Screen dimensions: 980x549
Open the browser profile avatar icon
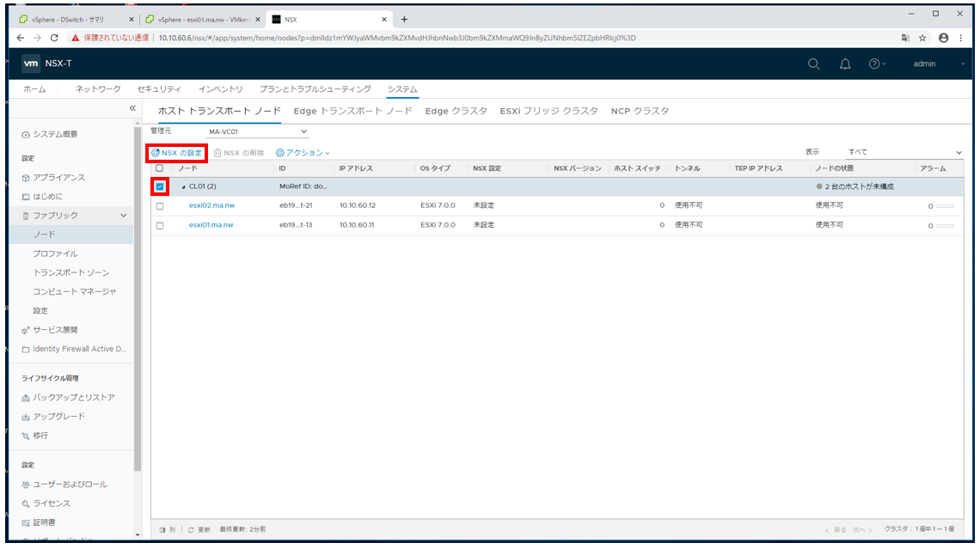point(944,38)
